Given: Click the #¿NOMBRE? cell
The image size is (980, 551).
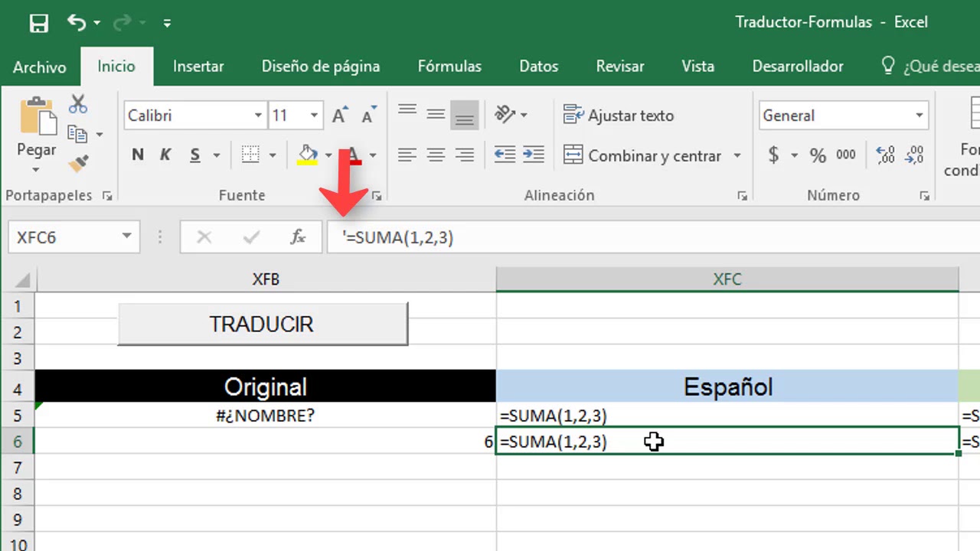Looking at the screenshot, I should [266, 416].
